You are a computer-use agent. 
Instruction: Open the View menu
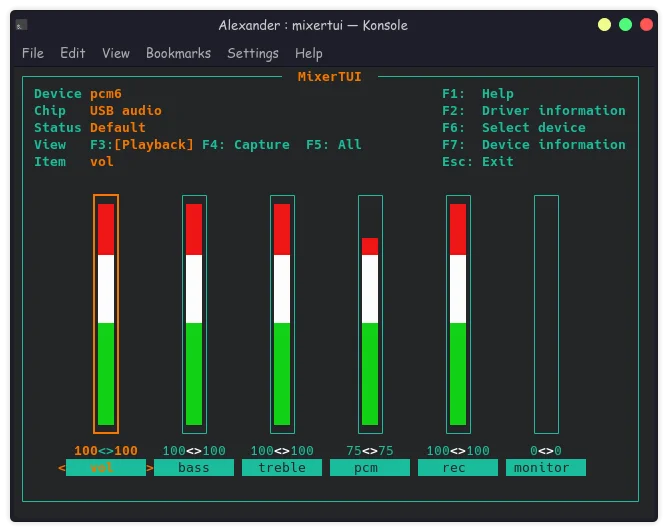point(116,53)
